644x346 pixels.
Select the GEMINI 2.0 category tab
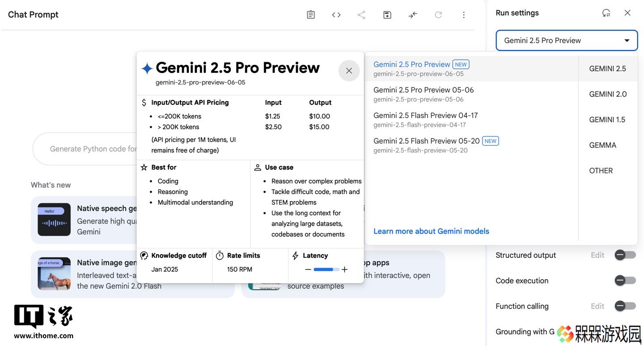click(x=608, y=94)
